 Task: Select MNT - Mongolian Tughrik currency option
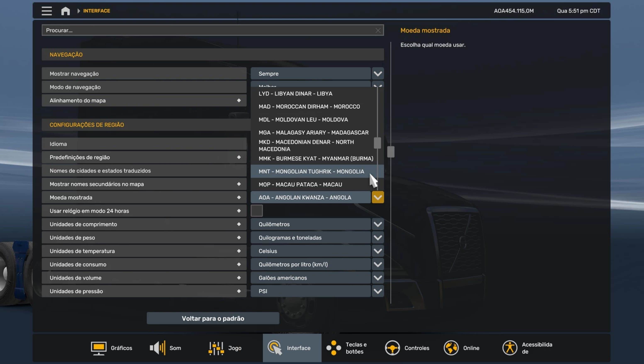point(311,171)
